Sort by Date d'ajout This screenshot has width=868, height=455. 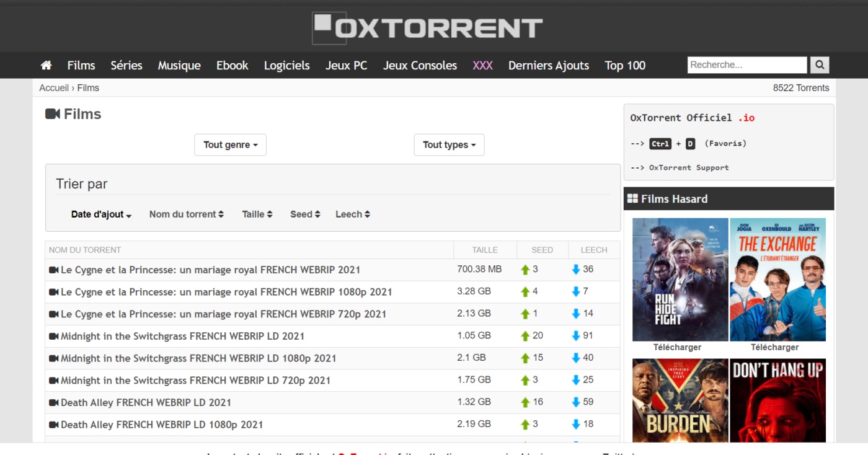coord(102,214)
